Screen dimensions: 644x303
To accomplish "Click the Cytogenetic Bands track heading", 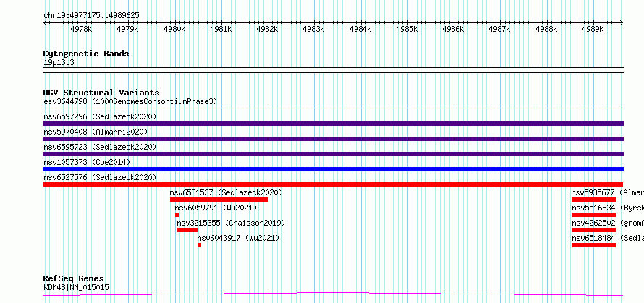I will (x=86, y=54).
